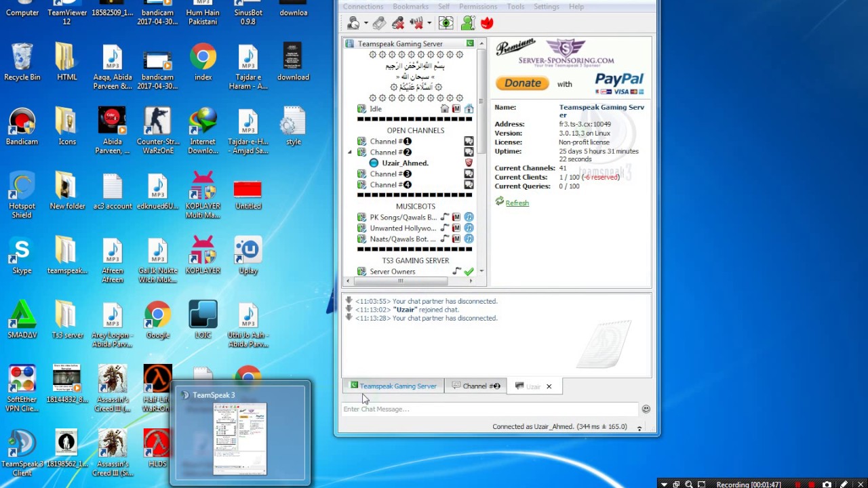Select the KOPLAYER desktop icon
Image resolution: width=868 pixels, height=488 pixels.
pyautogui.click(x=203, y=256)
